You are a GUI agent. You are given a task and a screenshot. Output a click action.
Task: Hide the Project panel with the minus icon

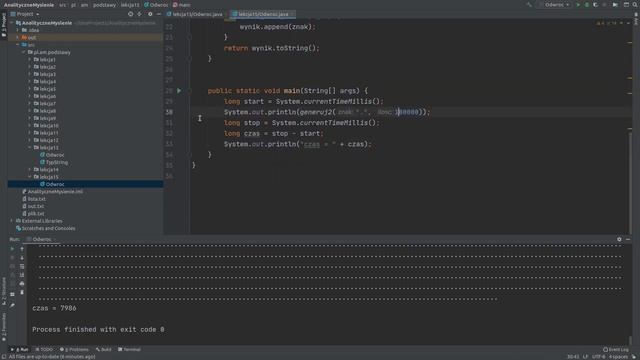(159, 14)
